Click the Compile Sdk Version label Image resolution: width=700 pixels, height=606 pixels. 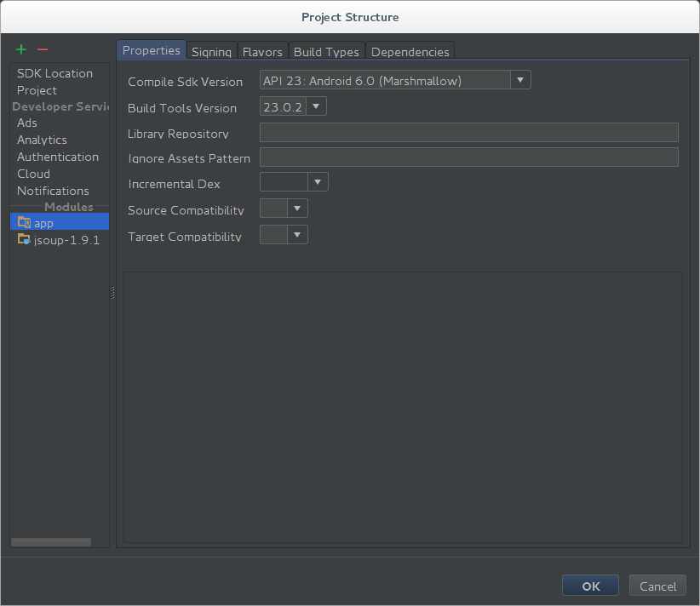coord(186,82)
